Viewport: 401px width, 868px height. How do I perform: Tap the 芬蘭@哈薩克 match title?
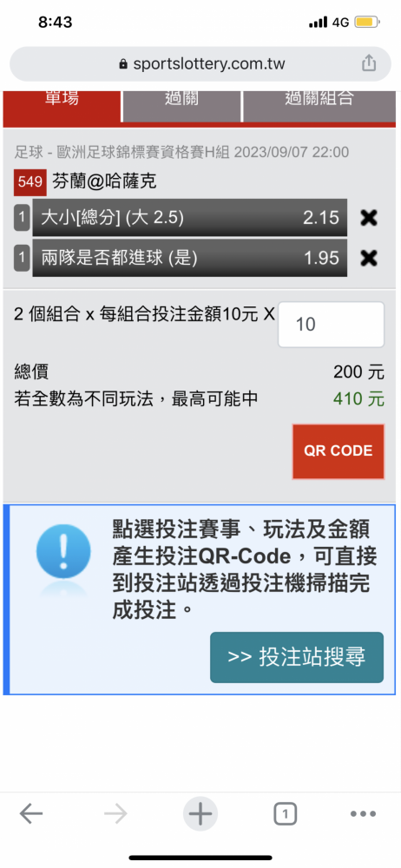tap(105, 181)
